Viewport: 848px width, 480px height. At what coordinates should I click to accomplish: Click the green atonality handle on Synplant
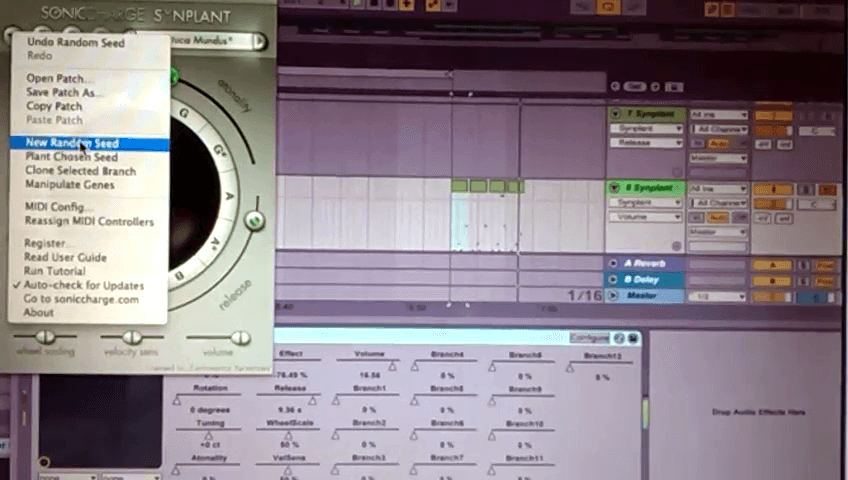tap(174, 76)
